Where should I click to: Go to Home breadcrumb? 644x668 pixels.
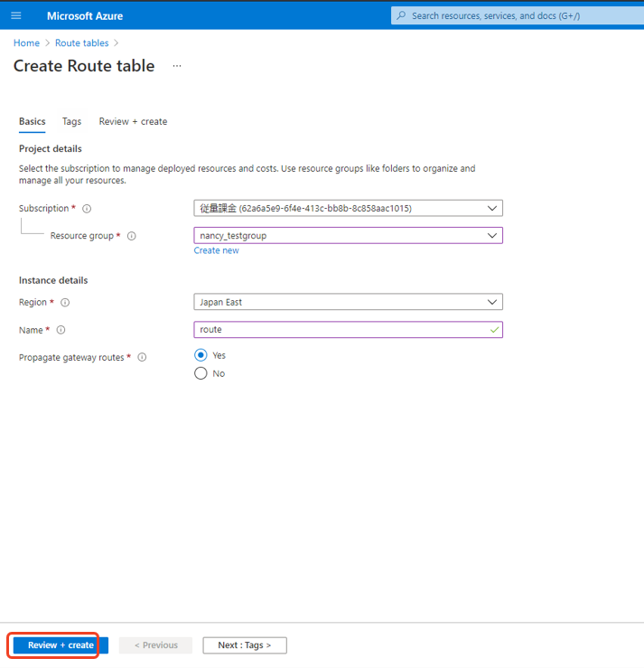click(26, 43)
